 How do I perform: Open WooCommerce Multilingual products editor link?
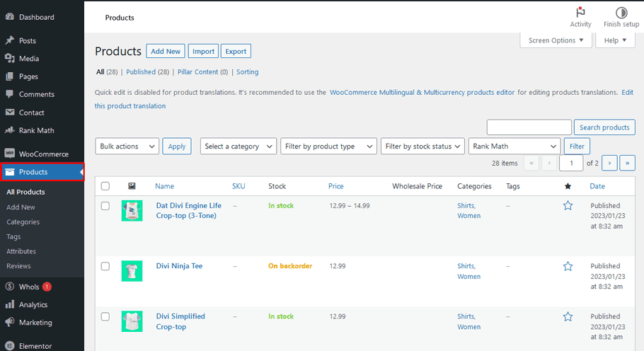pos(422,92)
